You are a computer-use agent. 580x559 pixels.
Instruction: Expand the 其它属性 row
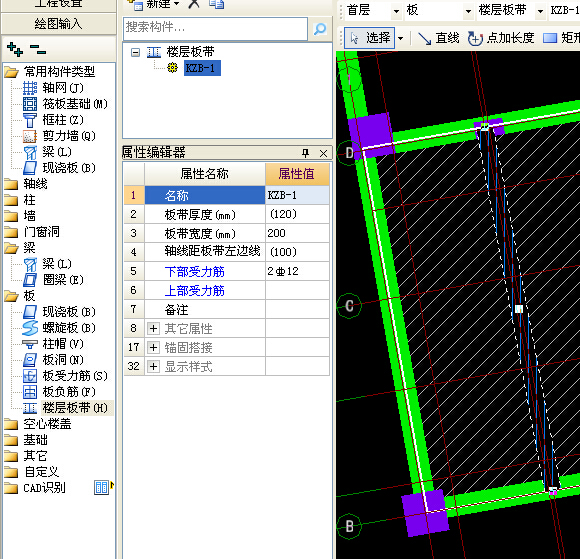[153, 329]
